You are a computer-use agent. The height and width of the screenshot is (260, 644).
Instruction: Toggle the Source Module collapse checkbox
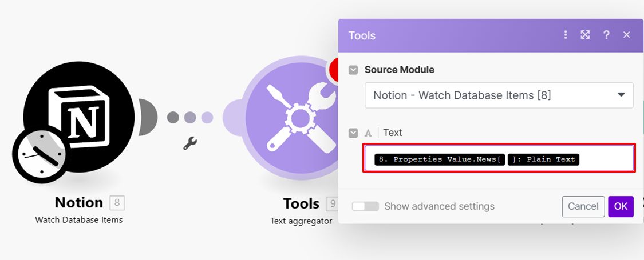click(x=354, y=70)
